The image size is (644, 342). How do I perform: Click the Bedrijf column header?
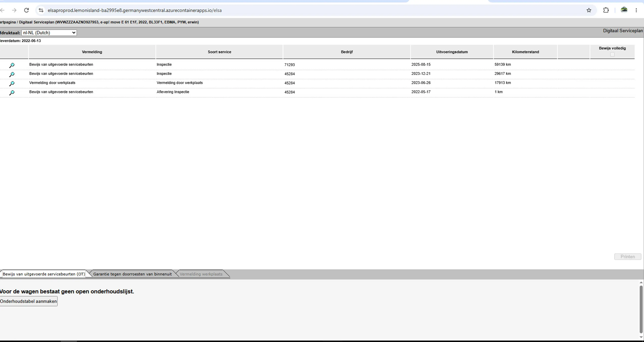[347, 52]
